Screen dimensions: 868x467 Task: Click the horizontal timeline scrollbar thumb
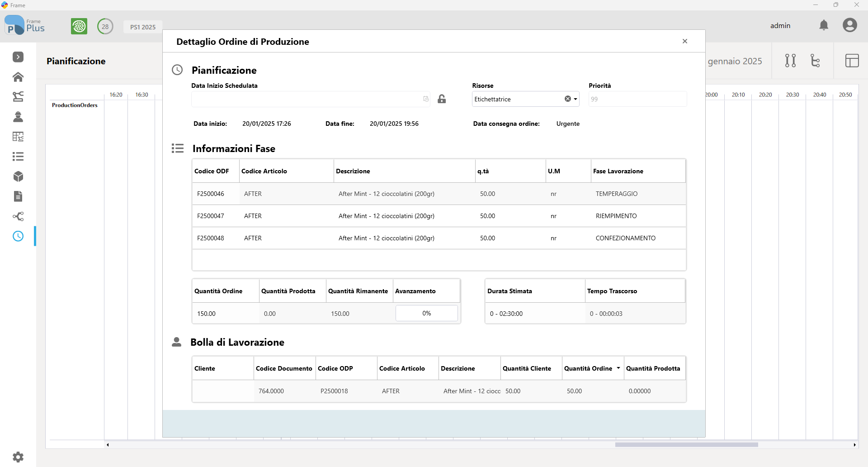686,445
